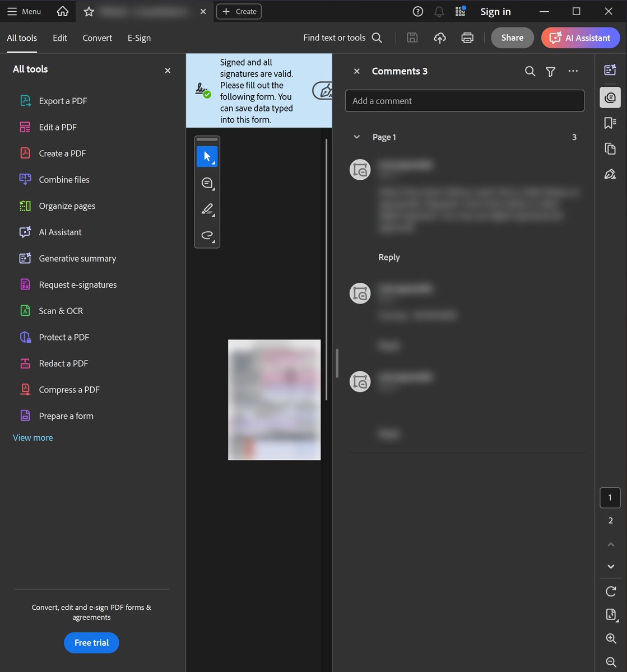The image size is (627, 672).
Task: Click the Share button
Action: [x=512, y=38]
